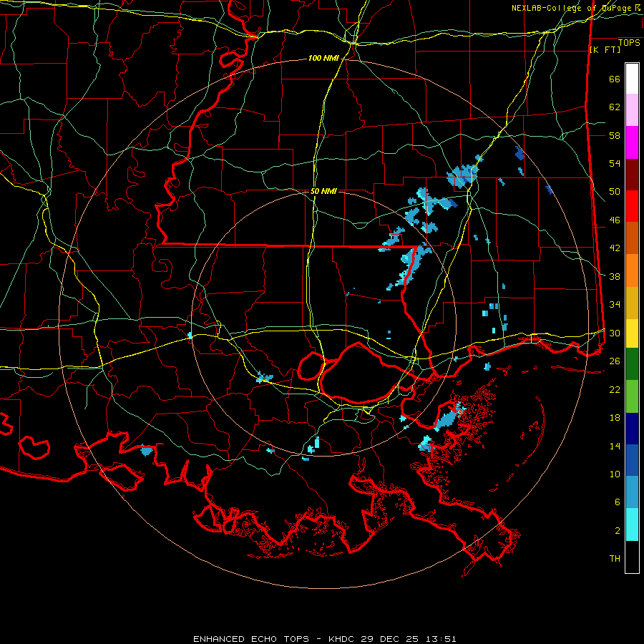
Task: Click the "NEXLAB-College of DuPage" text
Action: (572, 8)
